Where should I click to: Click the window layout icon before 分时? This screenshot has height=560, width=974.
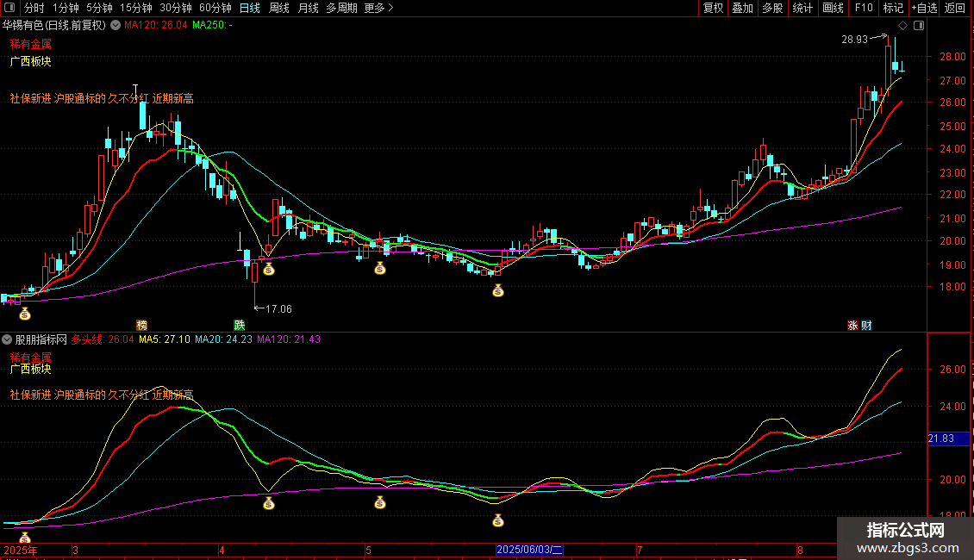[x=9, y=8]
